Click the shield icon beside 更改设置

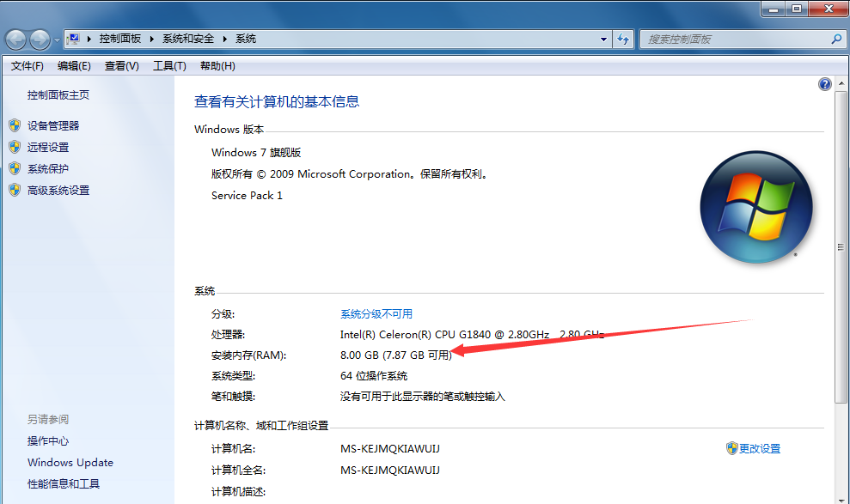[731, 448]
